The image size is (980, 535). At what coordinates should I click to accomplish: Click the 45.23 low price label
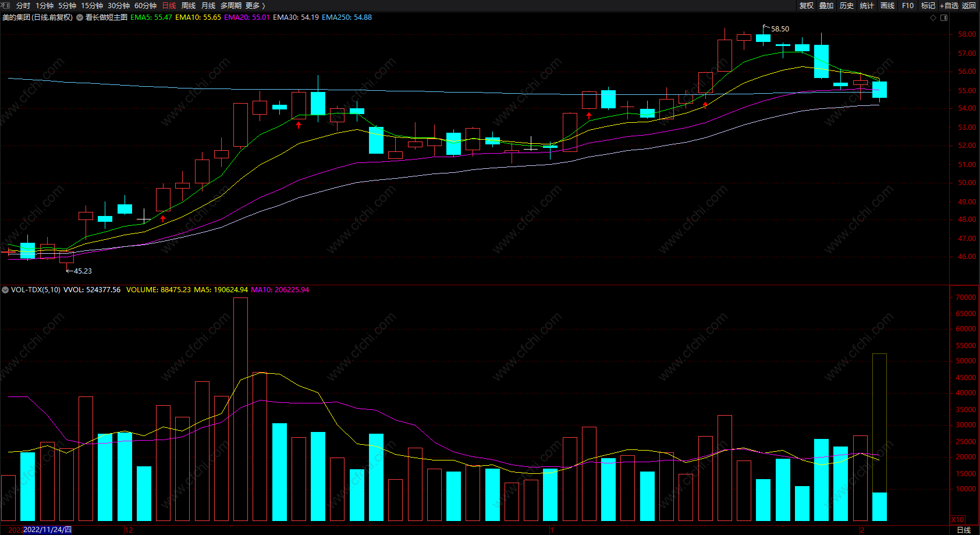pos(83,271)
